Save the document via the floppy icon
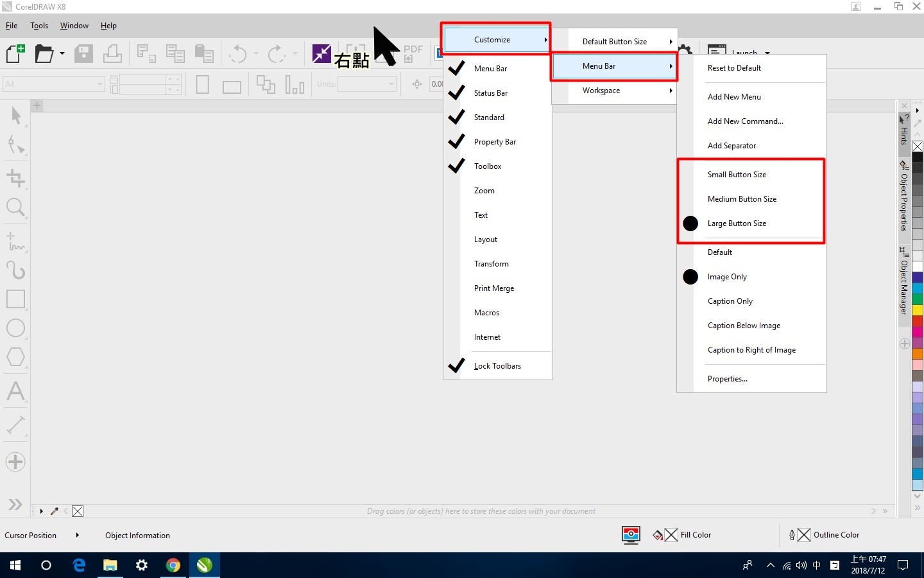 (x=83, y=53)
